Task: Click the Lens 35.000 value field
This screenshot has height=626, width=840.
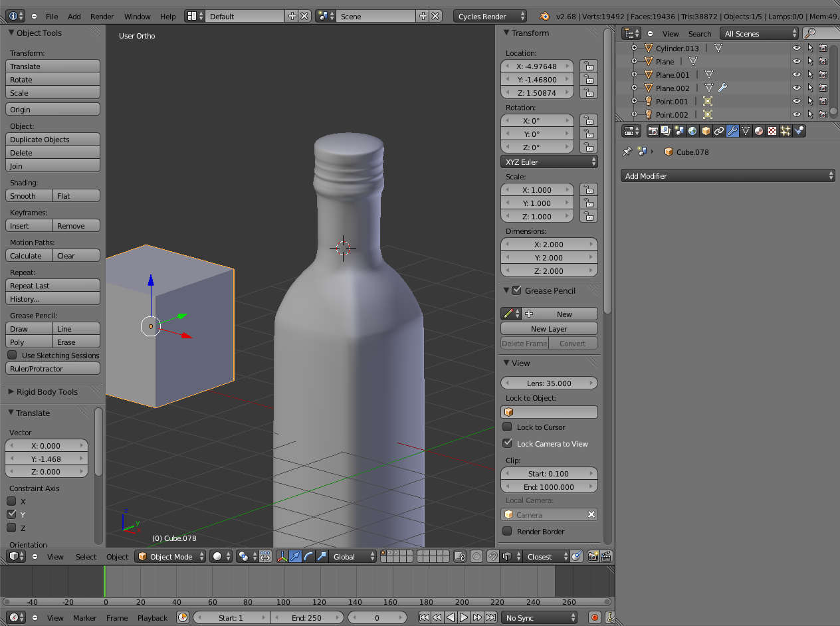Action: (549, 383)
